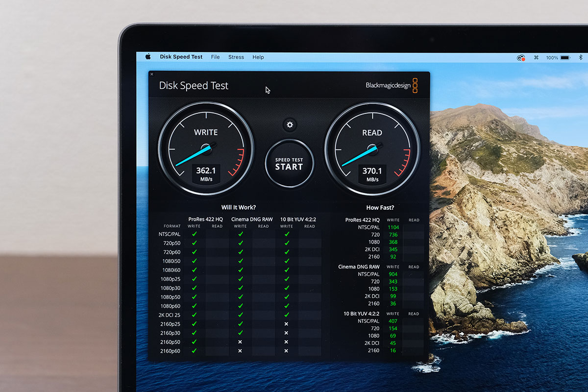Screen dimensions: 588x392
Task: Click the Cinema DNG RAW write X mark for 2160p60
Action: 240,351
